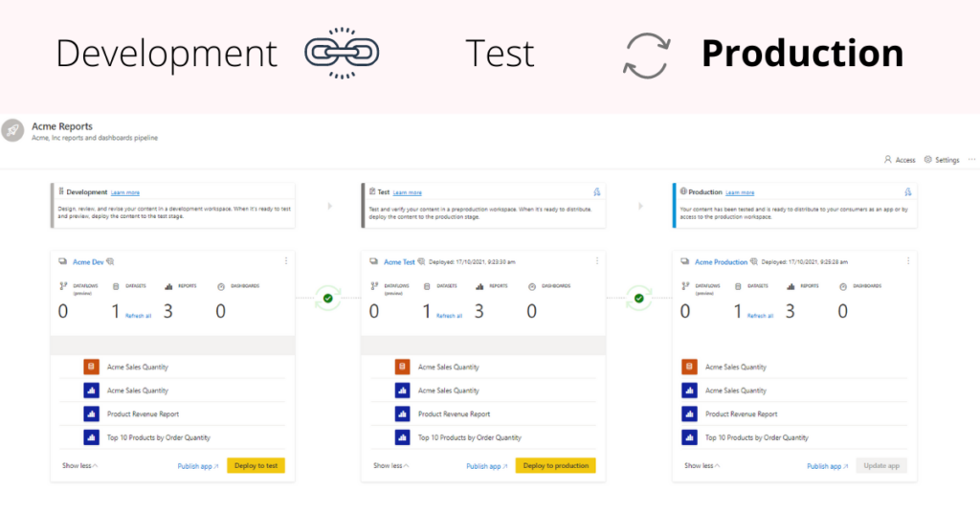980x513 pixels.
Task: Open the Acme Reports pipeline rocket icon
Action: tap(12, 130)
